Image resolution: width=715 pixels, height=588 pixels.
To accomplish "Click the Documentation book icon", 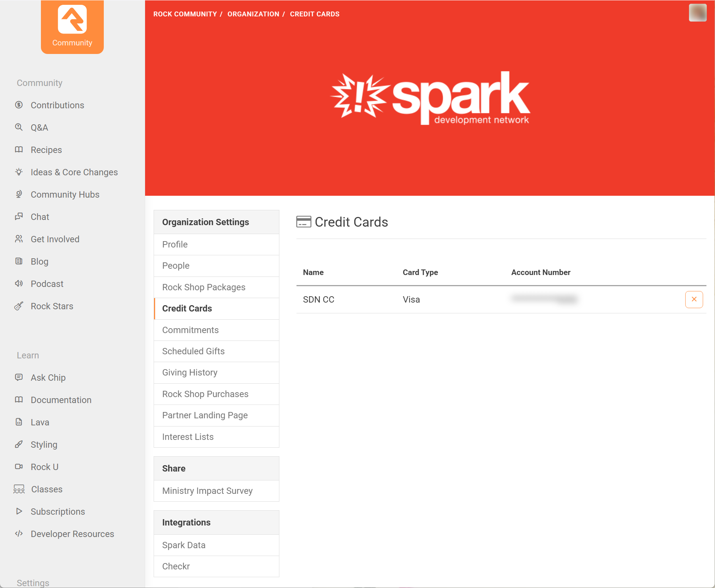I will click(x=19, y=400).
